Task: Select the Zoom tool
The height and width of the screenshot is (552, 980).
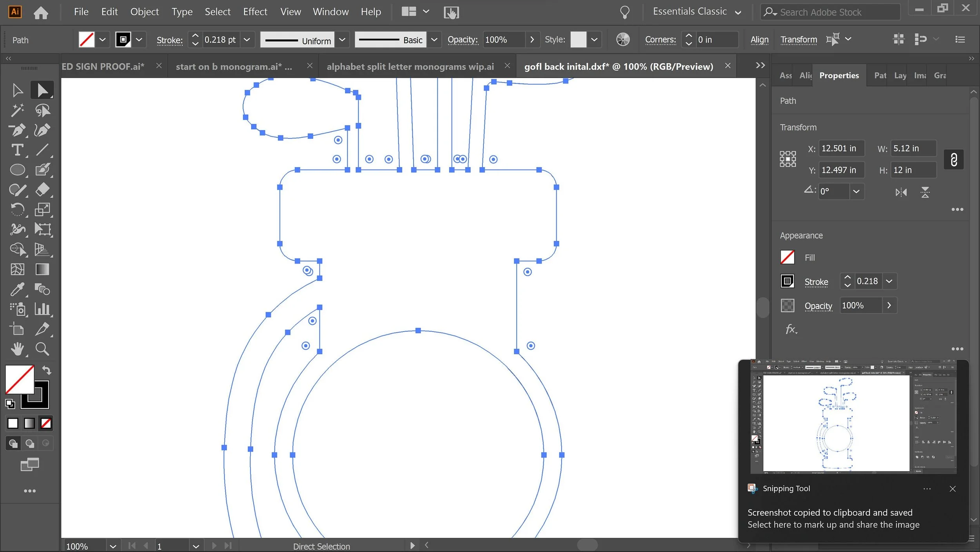Action: coord(42,349)
